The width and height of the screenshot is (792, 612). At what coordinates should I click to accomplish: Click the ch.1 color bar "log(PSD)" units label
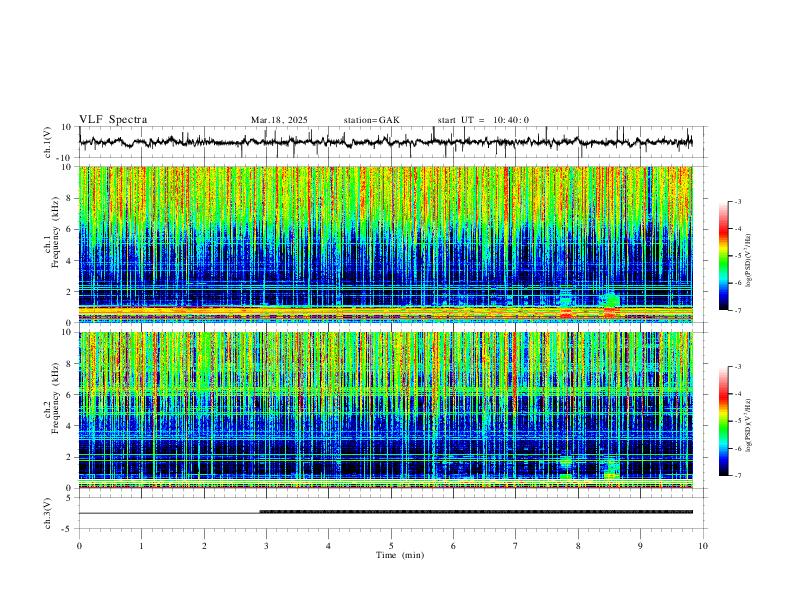(x=749, y=261)
